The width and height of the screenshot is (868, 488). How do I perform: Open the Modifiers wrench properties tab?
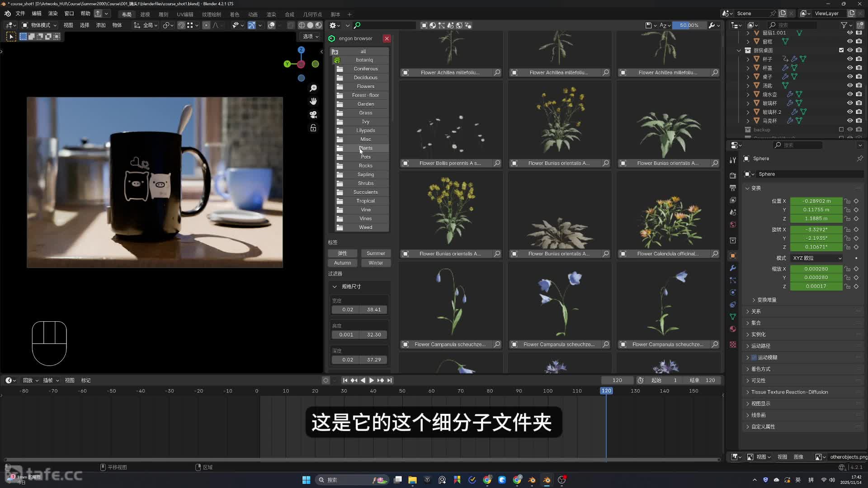coord(733,268)
